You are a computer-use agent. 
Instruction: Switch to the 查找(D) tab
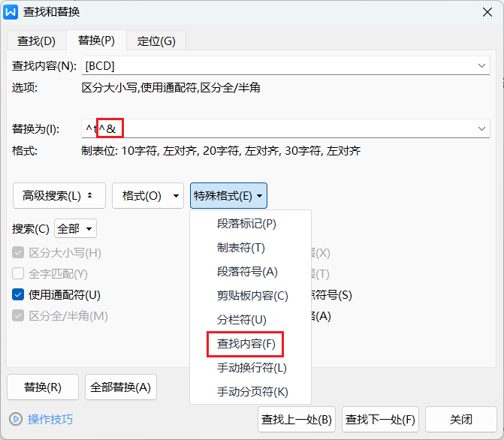click(x=36, y=41)
